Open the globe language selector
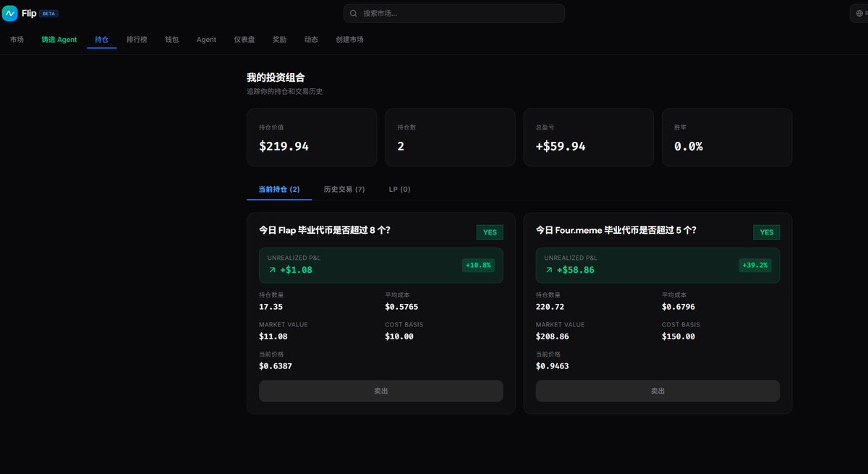The image size is (868, 474). tap(859, 13)
